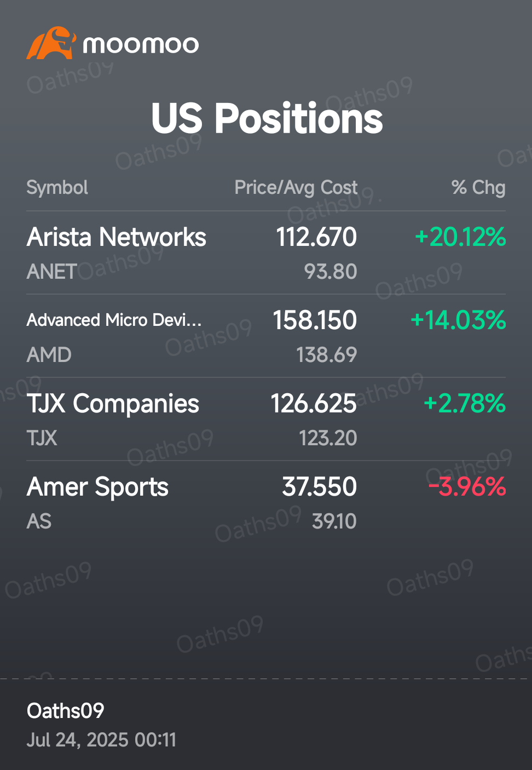Viewport: 532px width, 770px height.
Task: Click the Oaths09 username in footer
Action: point(65,711)
